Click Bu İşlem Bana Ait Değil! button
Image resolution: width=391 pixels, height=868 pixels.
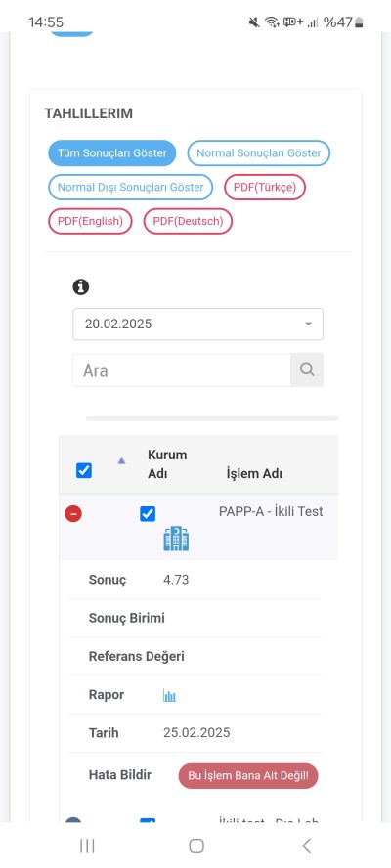pyautogui.click(x=248, y=776)
